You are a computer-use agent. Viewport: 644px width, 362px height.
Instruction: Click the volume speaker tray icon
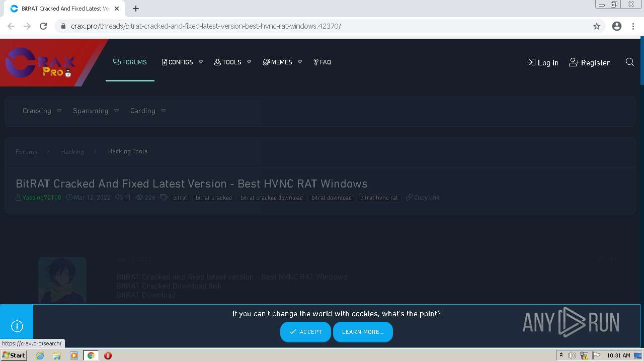pyautogui.click(x=572, y=355)
